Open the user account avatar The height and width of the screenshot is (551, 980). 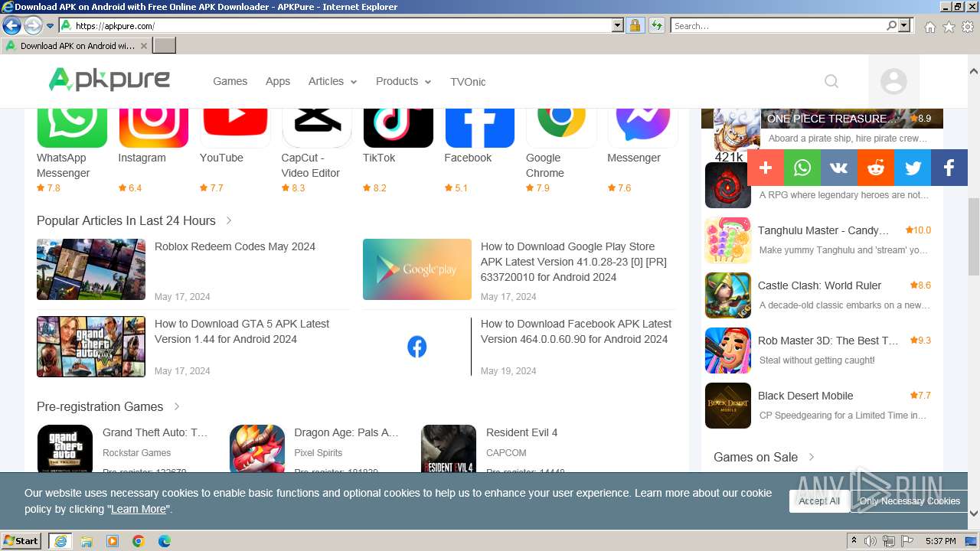click(893, 81)
